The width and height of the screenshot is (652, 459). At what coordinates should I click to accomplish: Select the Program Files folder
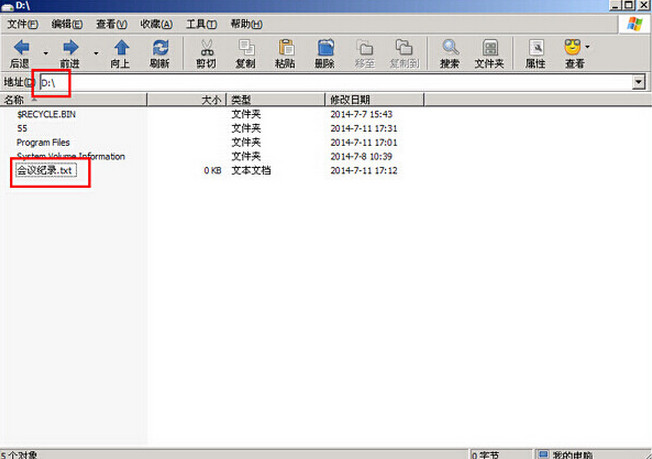pos(43,142)
